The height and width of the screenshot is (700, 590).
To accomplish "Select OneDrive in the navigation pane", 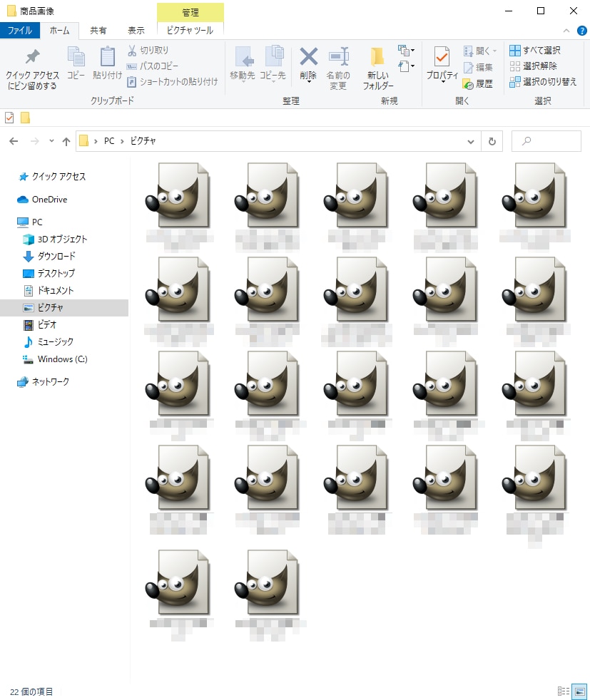I will pos(42,200).
